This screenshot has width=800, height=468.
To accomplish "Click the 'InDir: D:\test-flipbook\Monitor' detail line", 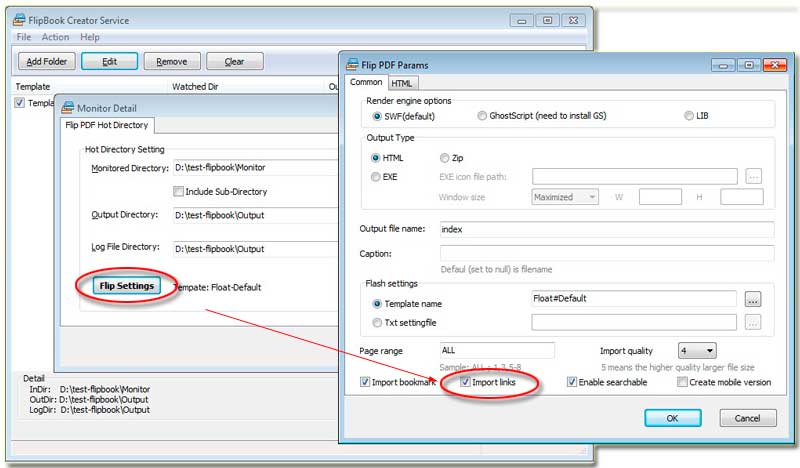I will pos(89,389).
